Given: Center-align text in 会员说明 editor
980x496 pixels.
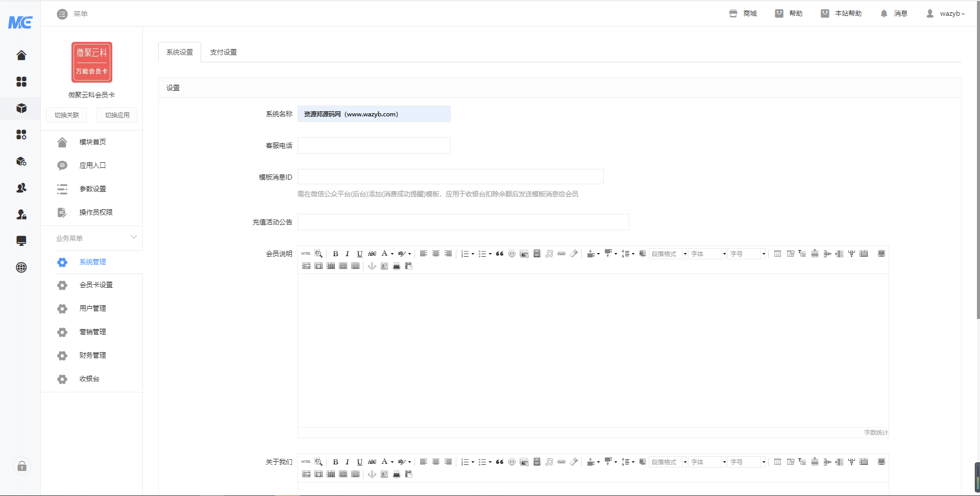Looking at the screenshot, I should (x=436, y=254).
